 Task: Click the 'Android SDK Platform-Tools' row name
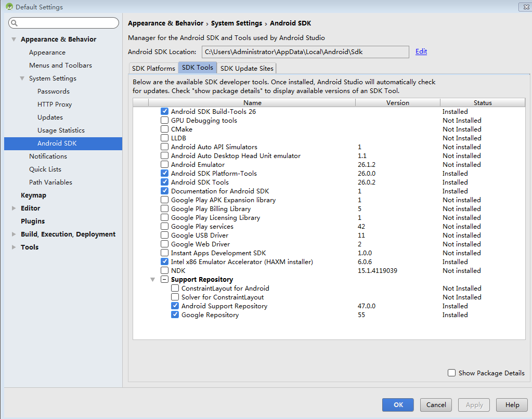click(214, 173)
